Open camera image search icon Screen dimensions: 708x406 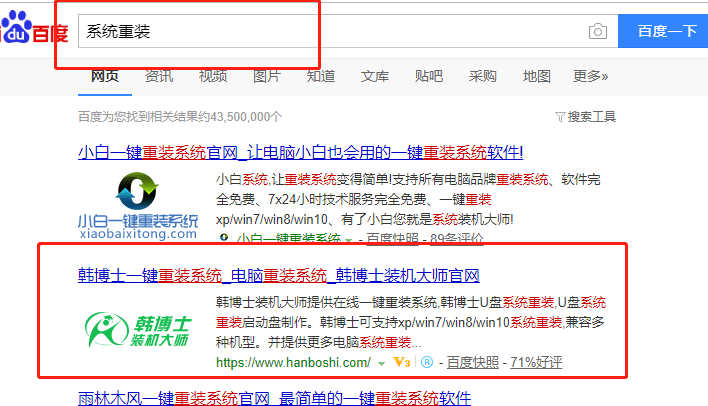(x=597, y=31)
